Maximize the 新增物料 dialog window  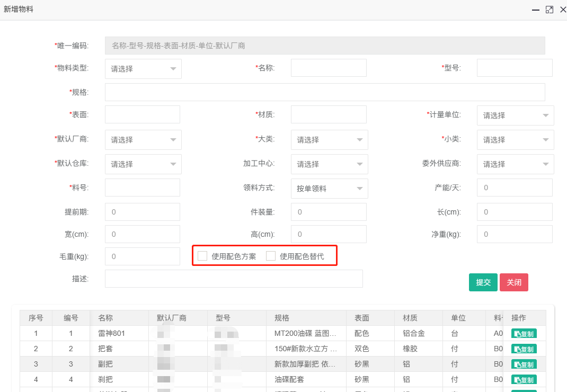[550, 10]
